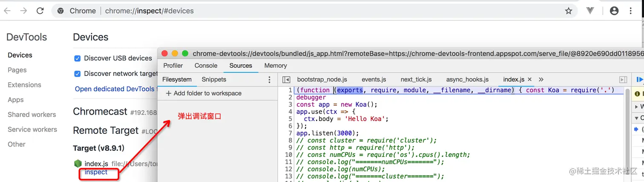Click the debugger statement line

[x=311, y=97]
